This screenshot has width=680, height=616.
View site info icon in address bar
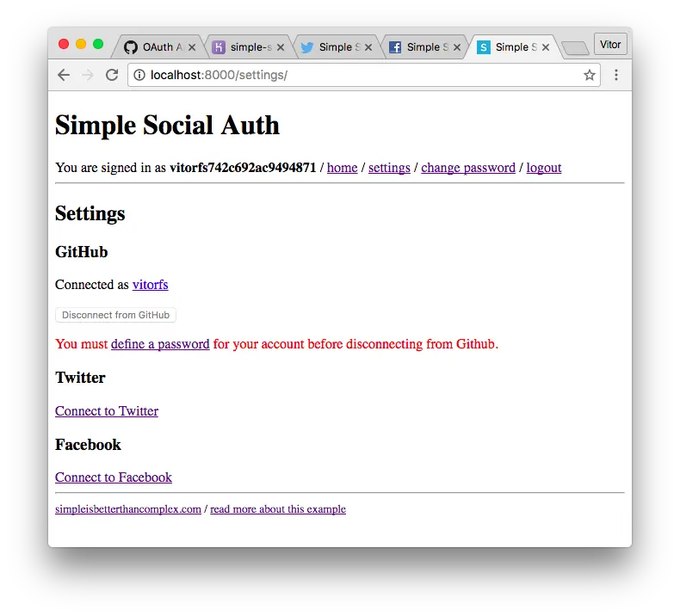[139, 75]
